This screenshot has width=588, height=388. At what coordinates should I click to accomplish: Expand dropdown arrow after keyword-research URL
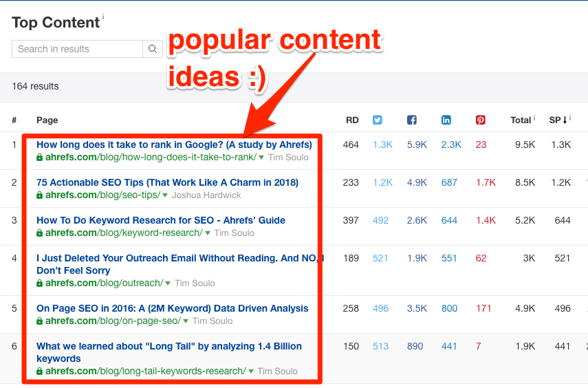click(208, 233)
